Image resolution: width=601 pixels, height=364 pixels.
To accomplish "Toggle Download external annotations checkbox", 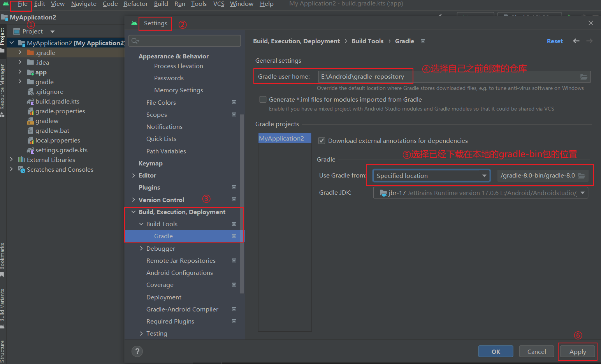I will tap(322, 141).
